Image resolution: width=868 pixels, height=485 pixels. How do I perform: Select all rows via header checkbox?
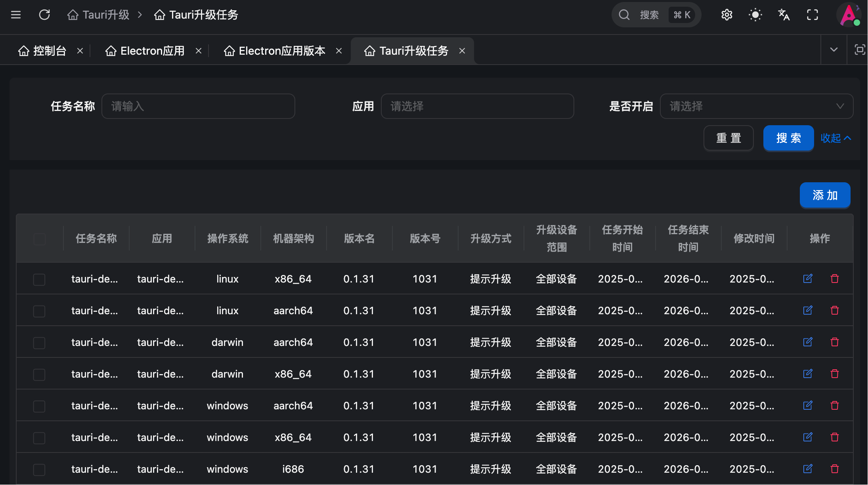click(39, 239)
